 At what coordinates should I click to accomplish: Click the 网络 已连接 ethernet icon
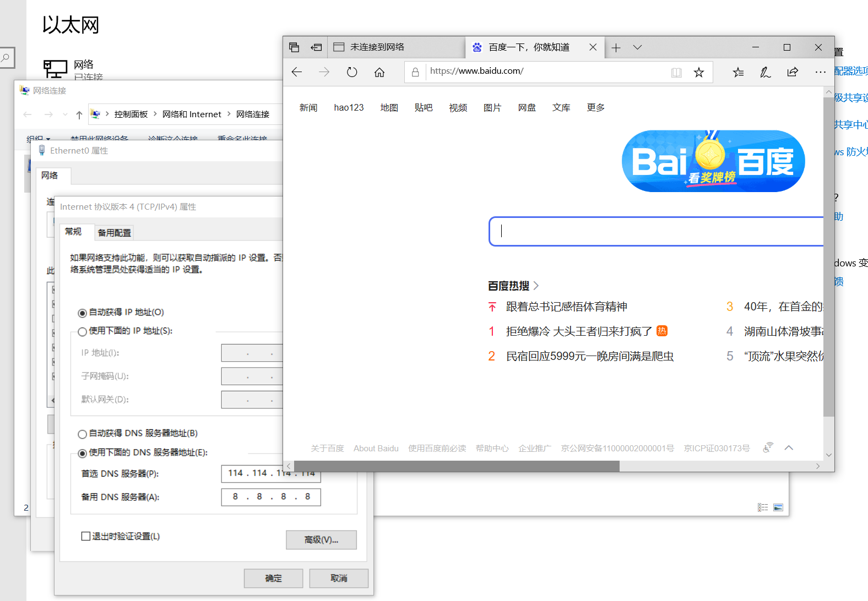[x=55, y=69]
